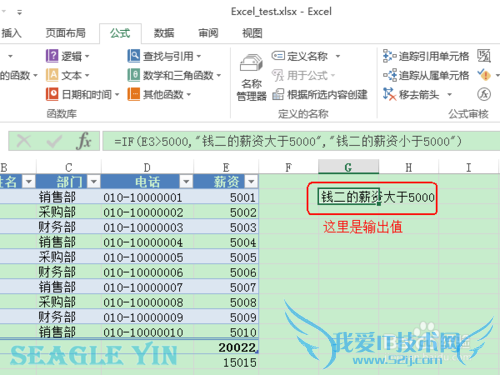Image resolution: width=500 pixels, height=375 pixels.
Task: Click Remove Arrows (移去箭头) icon
Action: pos(389,94)
